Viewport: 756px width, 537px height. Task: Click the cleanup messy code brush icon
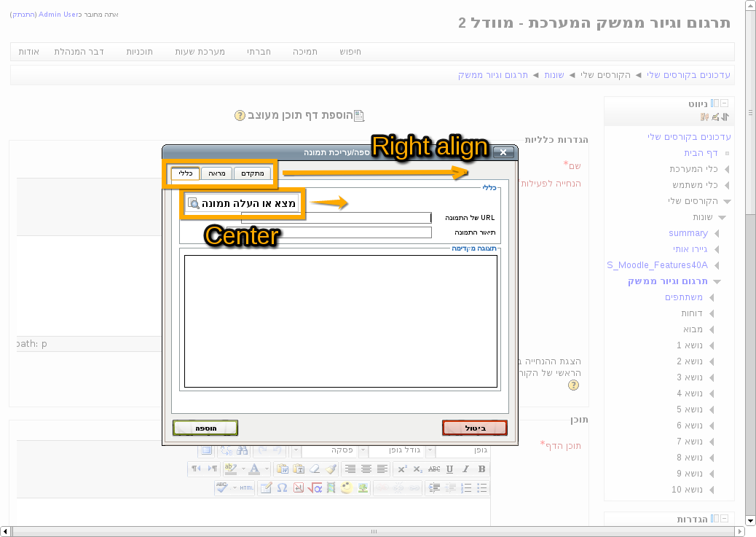[x=331, y=469]
